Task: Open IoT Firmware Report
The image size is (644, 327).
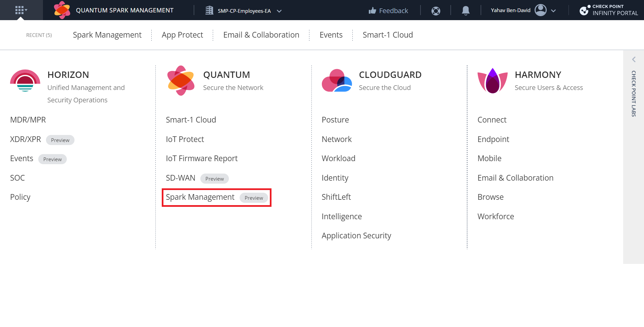Action: (x=202, y=158)
